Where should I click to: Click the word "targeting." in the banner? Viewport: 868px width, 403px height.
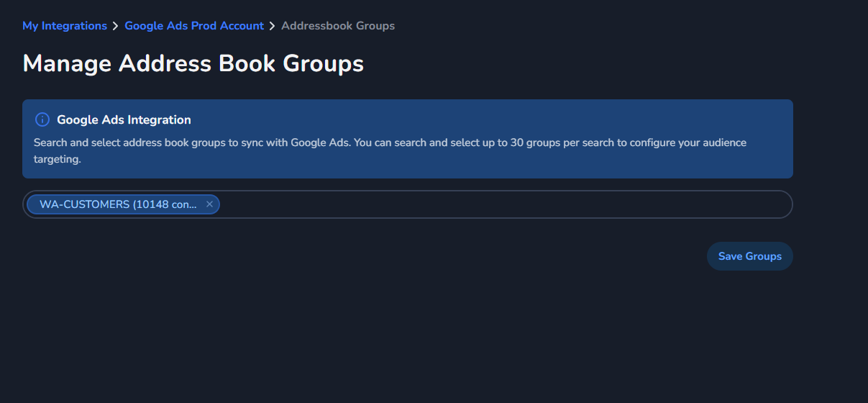(x=58, y=159)
